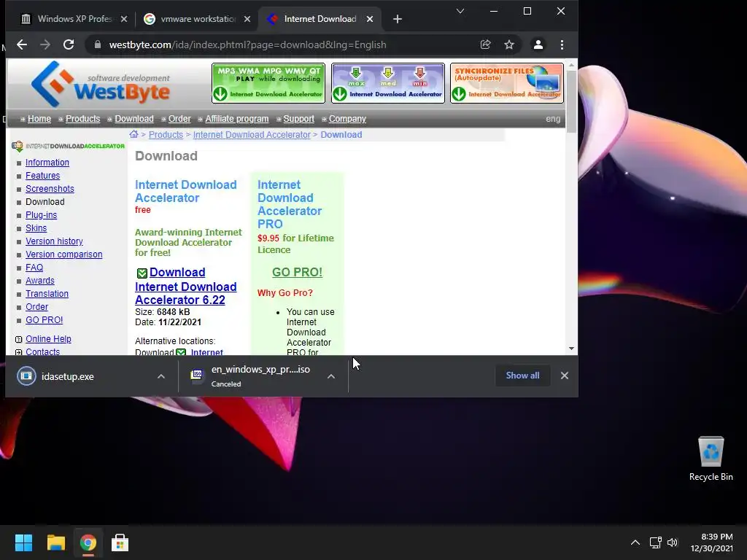Open Translation sidebar link
This screenshot has width=747, height=560.
[47, 294]
